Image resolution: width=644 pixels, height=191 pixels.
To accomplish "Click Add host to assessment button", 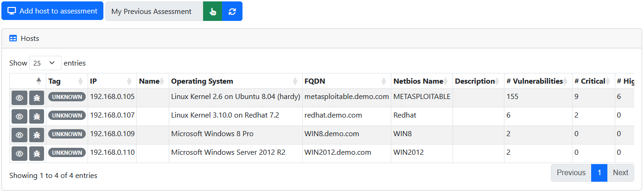I will coord(52,11).
